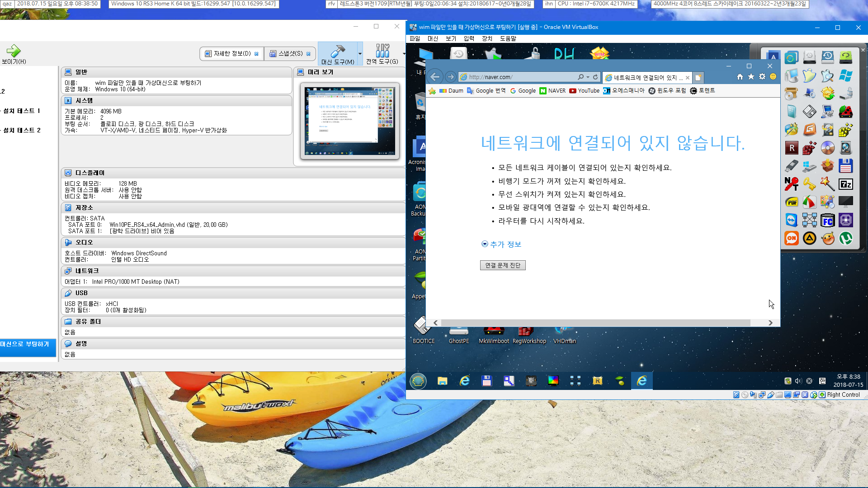Image resolution: width=868 pixels, height=488 pixels.
Task: Click the 네트워크 section header in details
Action: (233, 271)
